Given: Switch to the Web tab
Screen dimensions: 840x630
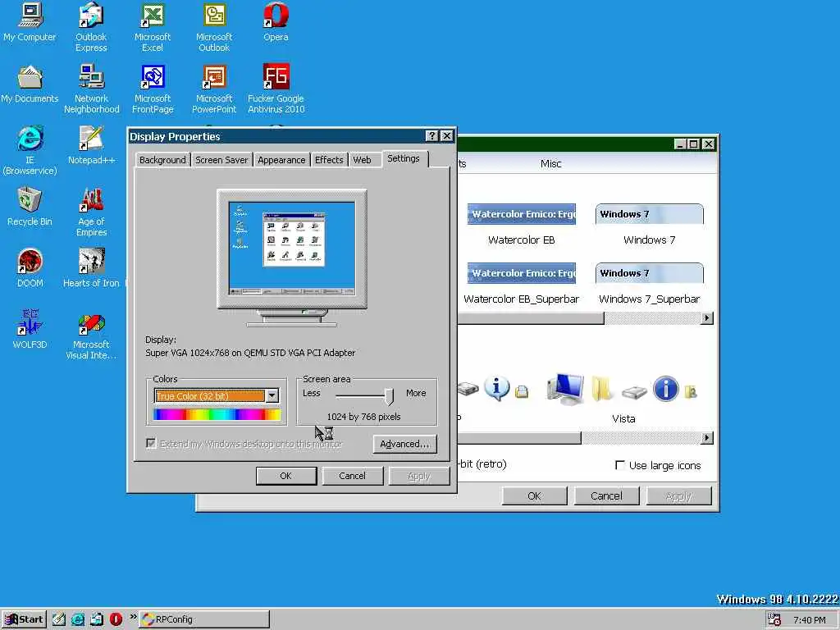Looking at the screenshot, I should (x=362, y=160).
